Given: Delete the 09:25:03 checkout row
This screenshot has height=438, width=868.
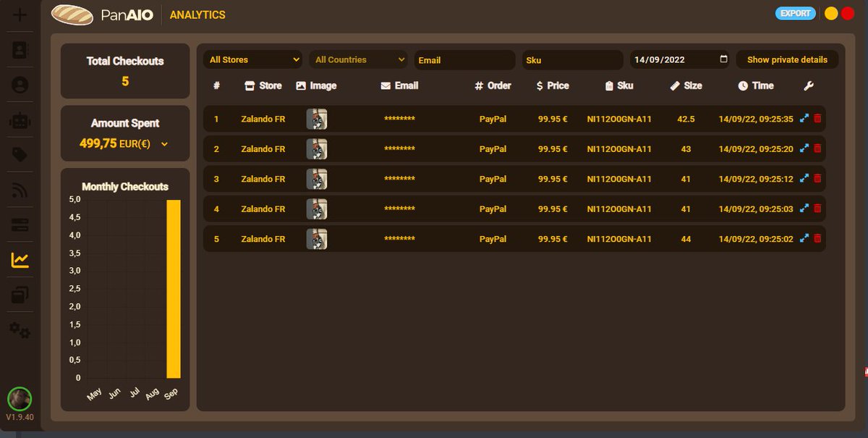Looking at the screenshot, I should pos(817,209).
